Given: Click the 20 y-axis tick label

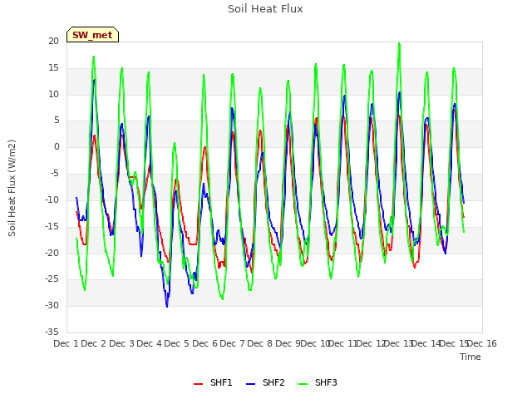Looking at the screenshot, I should click(53, 41).
